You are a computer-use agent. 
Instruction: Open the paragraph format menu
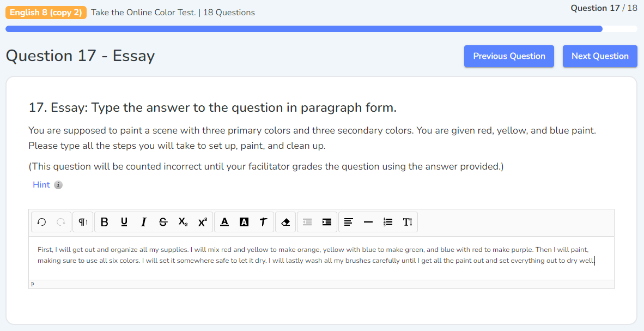(83, 222)
